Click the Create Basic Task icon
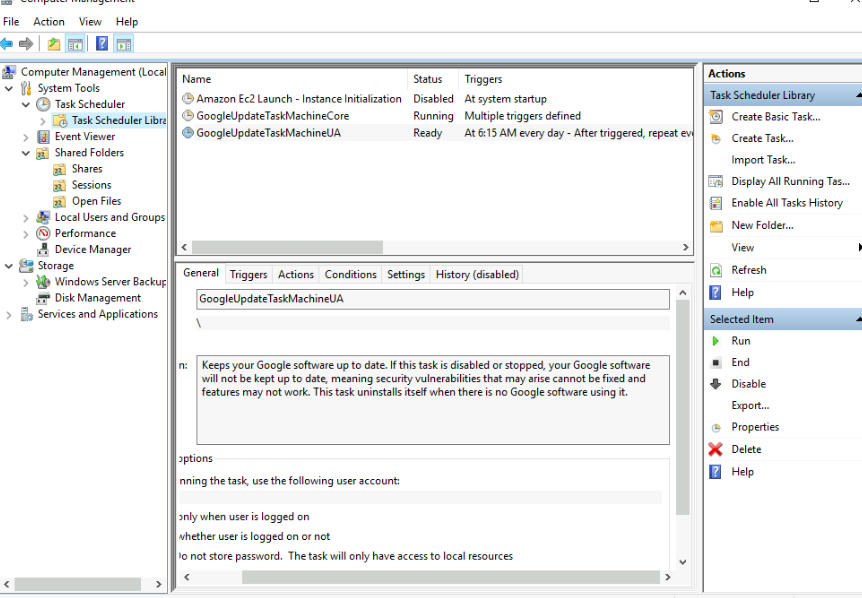This screenshot has height=598, width=862. pyautogui.click(x=715, y=117)
